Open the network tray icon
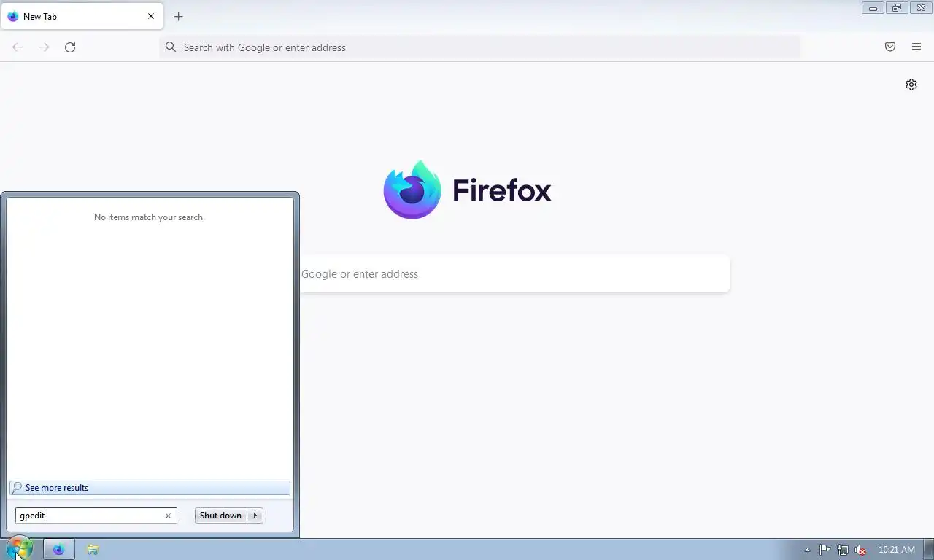 843,550
